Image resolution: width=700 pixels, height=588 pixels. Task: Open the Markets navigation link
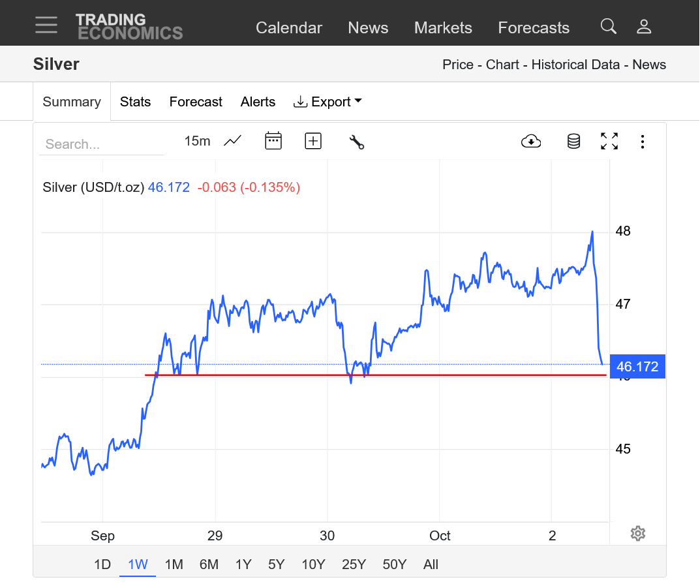(x=443, y=28)
